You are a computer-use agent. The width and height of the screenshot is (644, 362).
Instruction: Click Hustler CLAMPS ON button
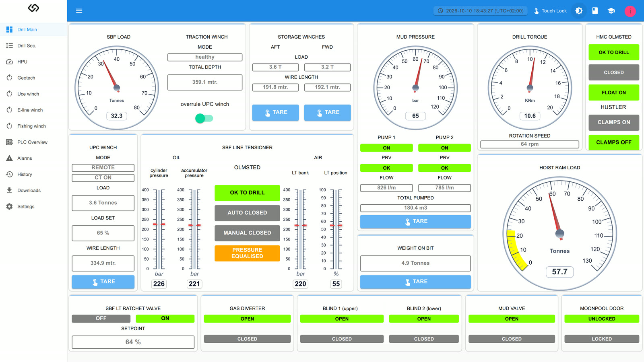click(614, 122)
